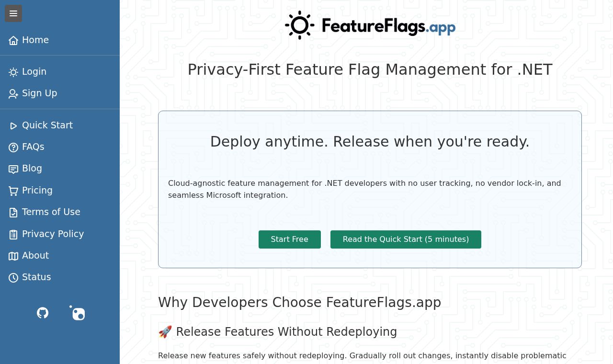This screenshot has height=364, width=613.
Task: Click the "Release new features safely" paragraph
Action: coord(362,356)
